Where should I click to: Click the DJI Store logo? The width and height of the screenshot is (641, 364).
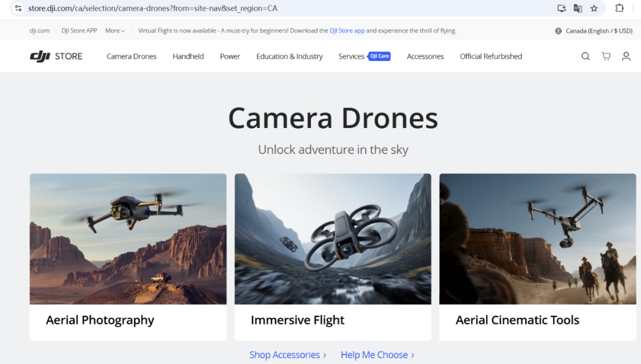point(56,56)
